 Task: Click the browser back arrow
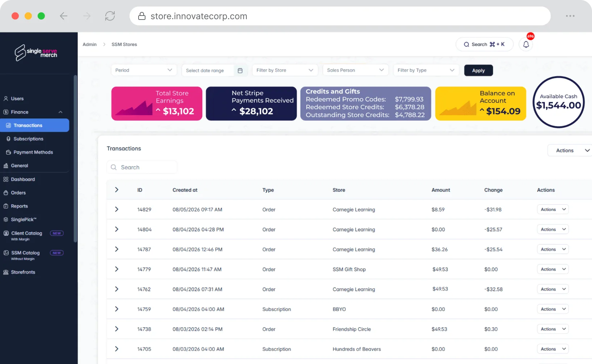[64, 16]
